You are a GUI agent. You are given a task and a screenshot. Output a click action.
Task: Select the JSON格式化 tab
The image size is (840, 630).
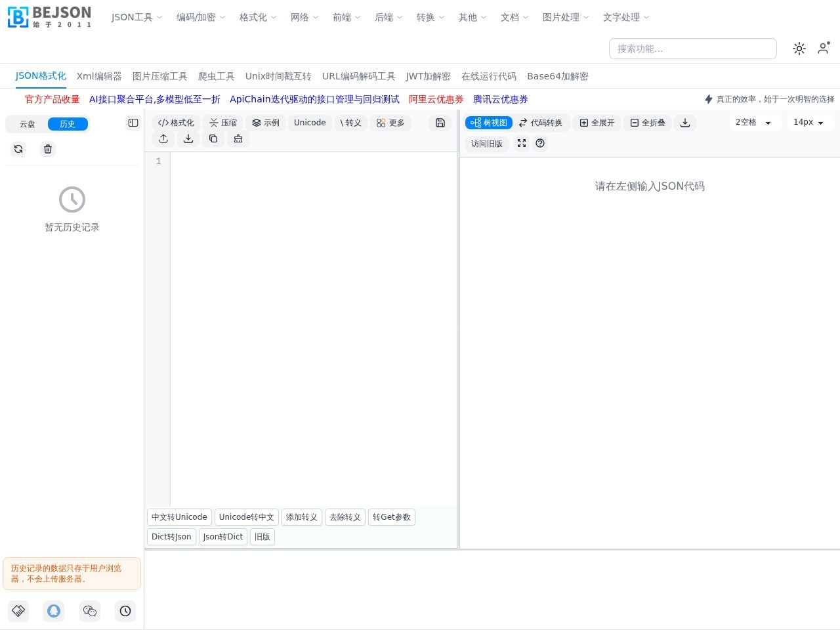(x=41, y=76)
